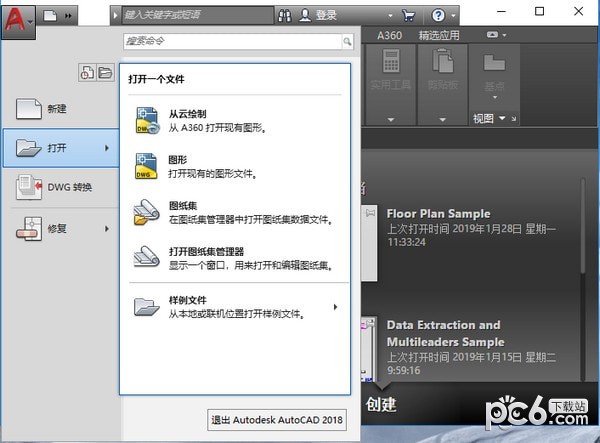Screen dimensions: 600x443
Task: Switch to the A360 ribbon tab
Action: tap(389, 35)
